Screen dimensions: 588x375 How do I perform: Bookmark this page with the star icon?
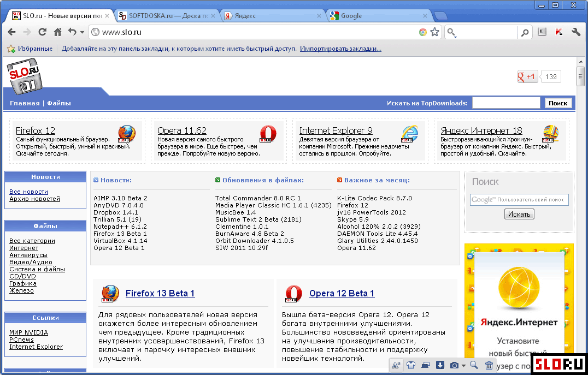point(434,32)
